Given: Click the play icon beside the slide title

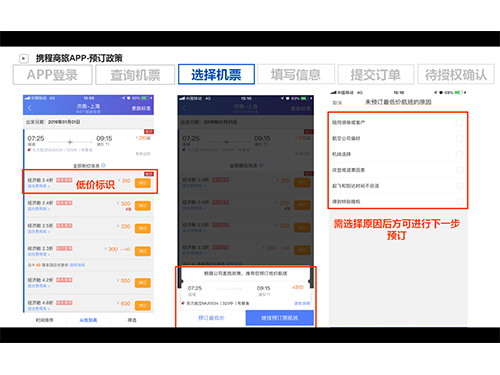Looking at the screenshot, I should pyautogui.click(x=23, y=59).
